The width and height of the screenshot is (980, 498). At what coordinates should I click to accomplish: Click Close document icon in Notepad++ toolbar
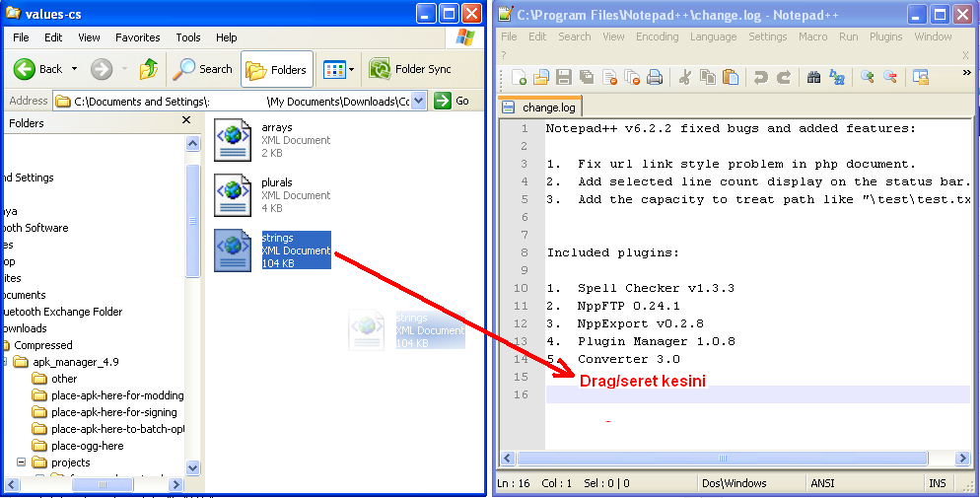tap(609, 77)
